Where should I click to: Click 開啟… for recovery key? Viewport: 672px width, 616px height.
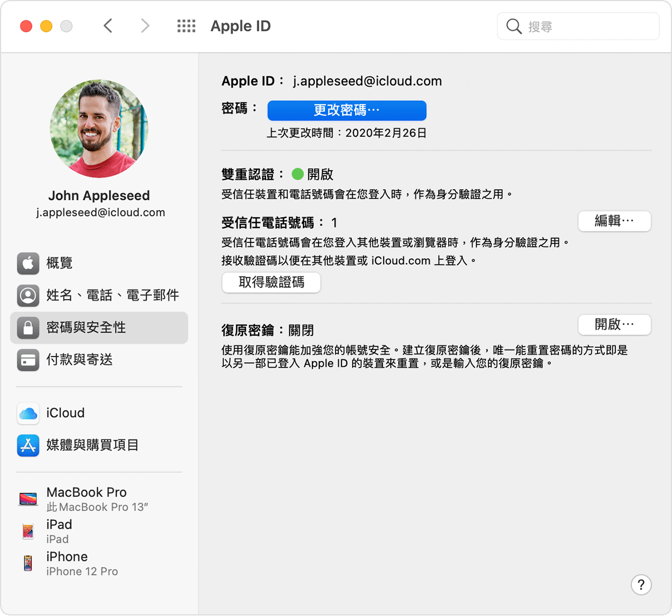click(x=614, y=325)
